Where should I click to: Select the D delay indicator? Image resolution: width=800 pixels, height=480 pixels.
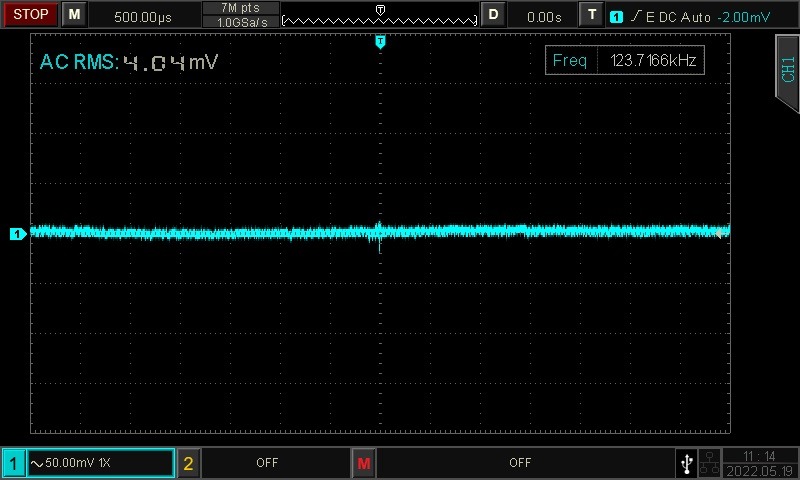point(493,14)
